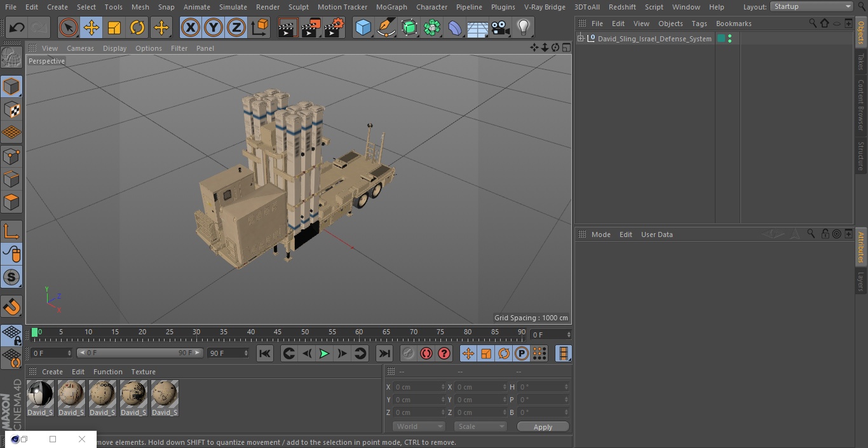Open Edit Render Settings
The width and height of the screenshot is (868, 448).
(x=334, y=27)
